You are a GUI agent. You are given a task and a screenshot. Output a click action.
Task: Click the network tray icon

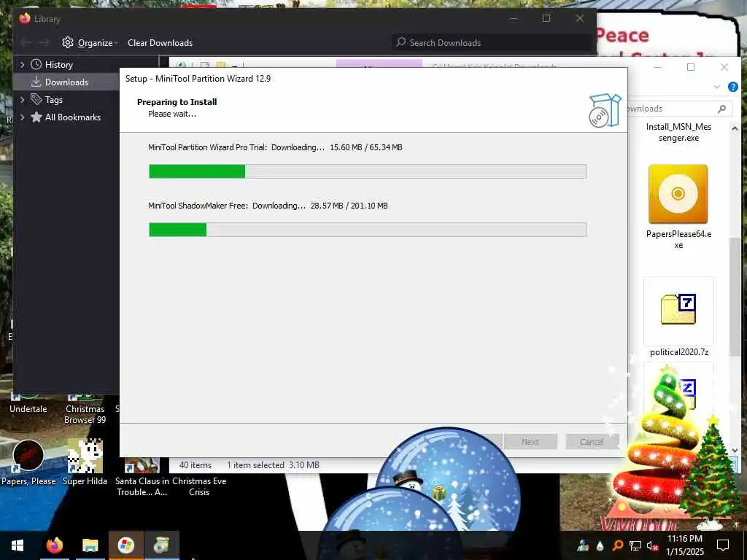pos(635,545)
